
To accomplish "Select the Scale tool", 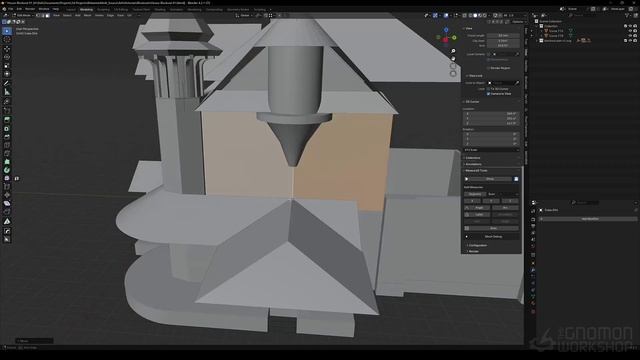I will click(7, 65).
